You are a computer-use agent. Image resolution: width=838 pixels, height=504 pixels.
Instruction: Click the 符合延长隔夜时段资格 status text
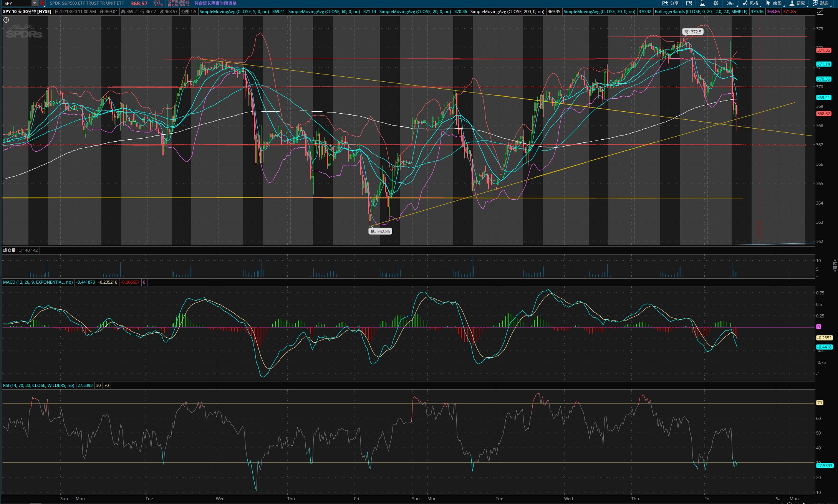click(215, 3)
